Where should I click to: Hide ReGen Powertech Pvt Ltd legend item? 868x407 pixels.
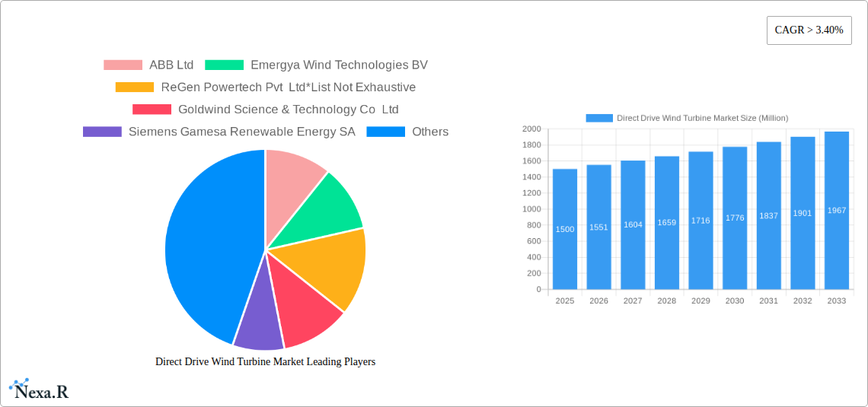(288, 87)
